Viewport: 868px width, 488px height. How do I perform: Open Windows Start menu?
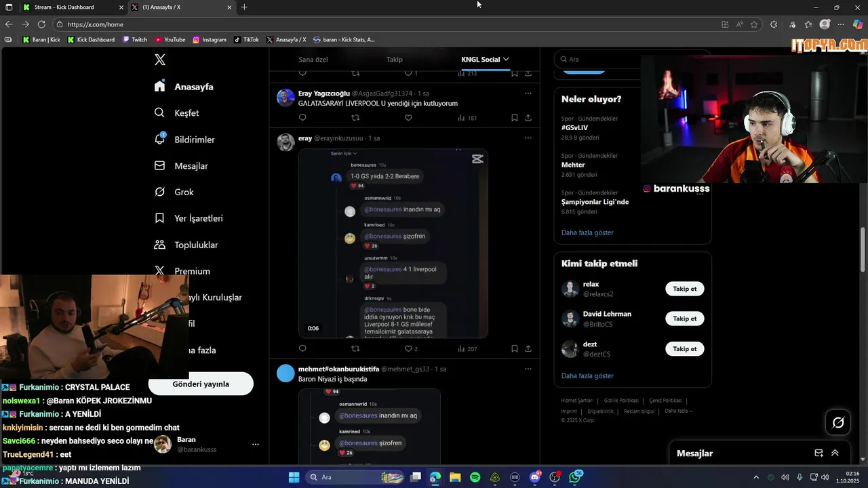[x=294, y=477]
